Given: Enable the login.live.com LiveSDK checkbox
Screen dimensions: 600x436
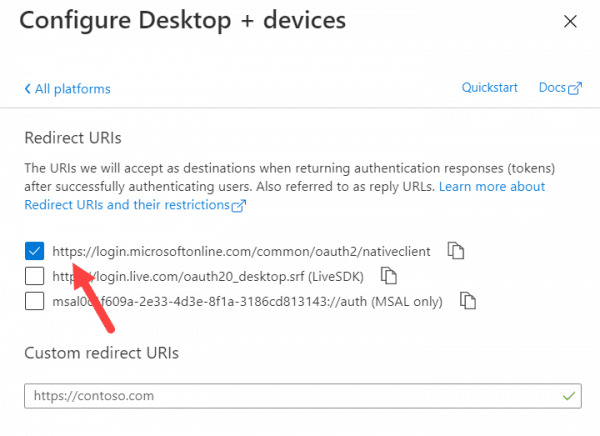Looking at the screenshot, I should pos(35,275).
